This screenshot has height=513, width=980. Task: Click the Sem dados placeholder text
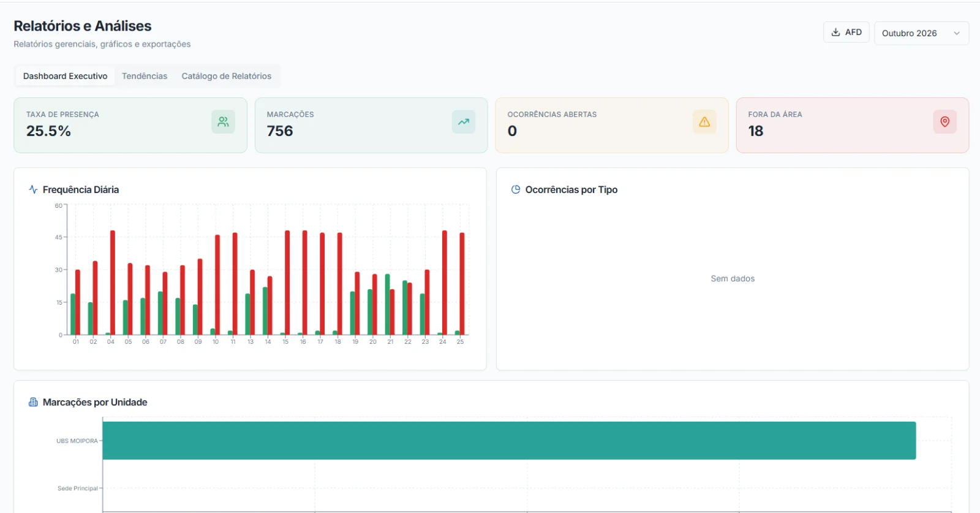tap(733, 278)
